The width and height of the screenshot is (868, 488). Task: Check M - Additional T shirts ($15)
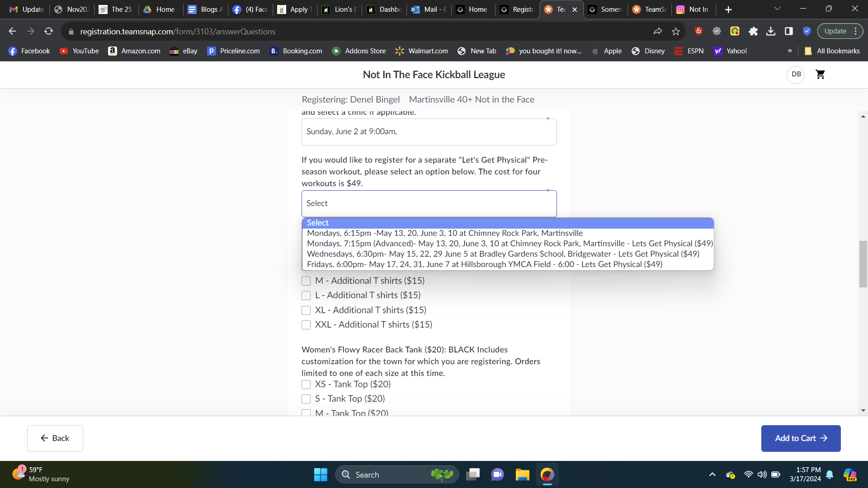click(x=306, y=281)
